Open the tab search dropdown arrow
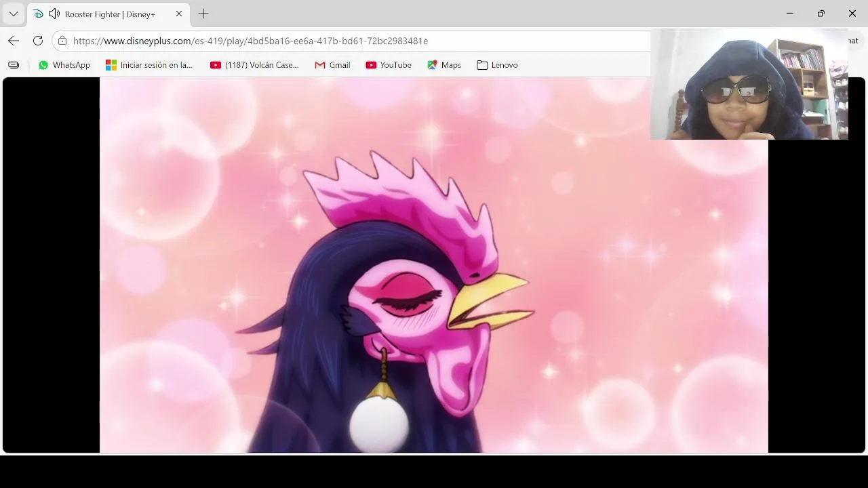 pos(14,14)
